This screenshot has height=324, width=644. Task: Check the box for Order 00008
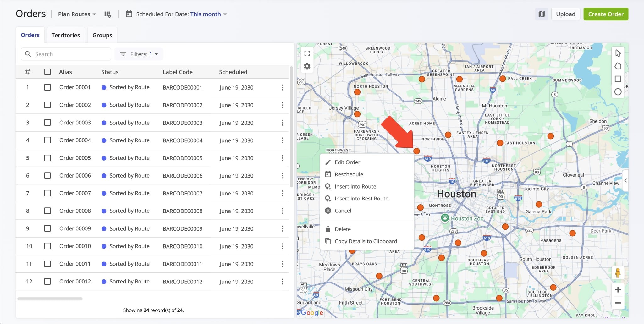(x=47, y=211)
